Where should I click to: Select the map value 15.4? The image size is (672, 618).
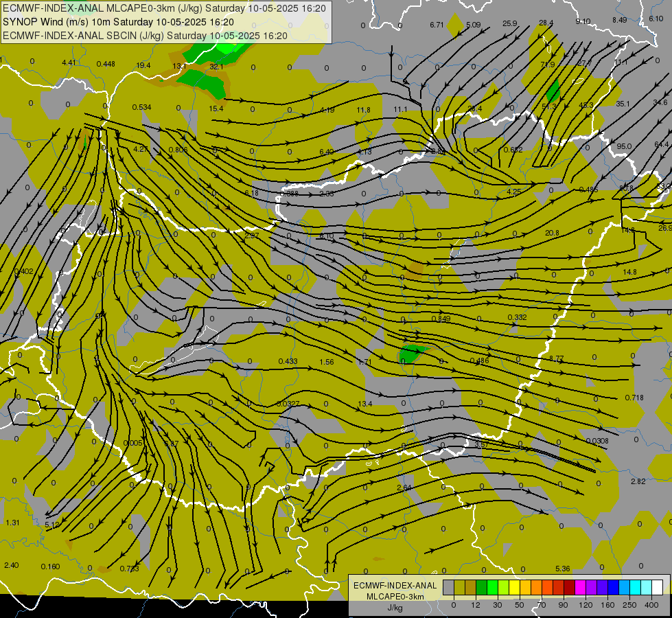(216, 108)
